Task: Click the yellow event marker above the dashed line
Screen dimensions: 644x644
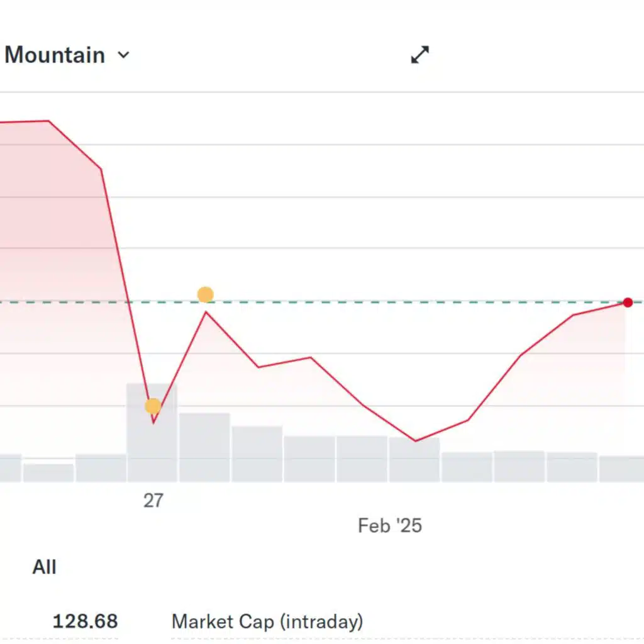Action: click(206, 294)
